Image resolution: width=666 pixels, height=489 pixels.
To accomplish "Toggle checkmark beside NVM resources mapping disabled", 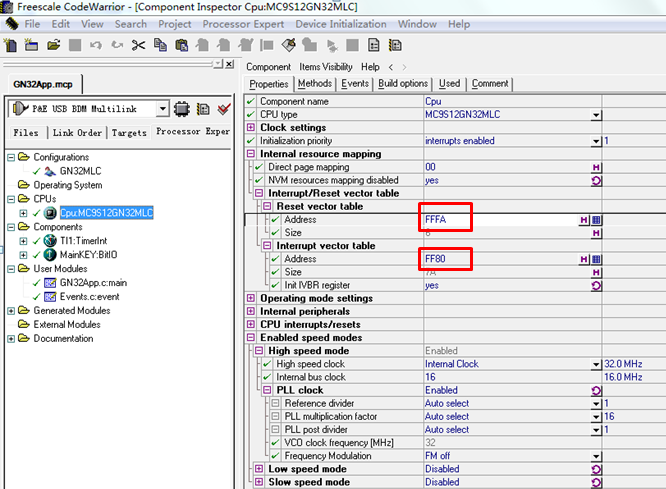I will [259, 181].
